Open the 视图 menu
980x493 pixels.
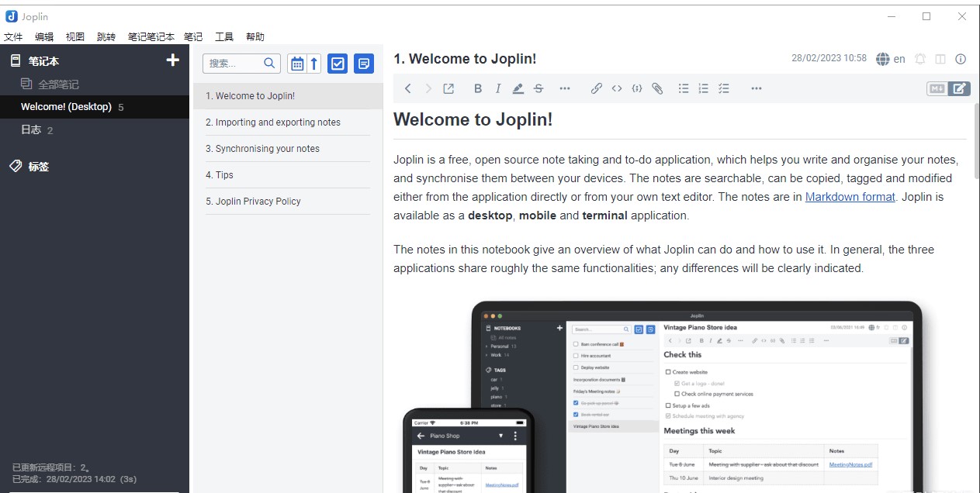pos(75,36)
